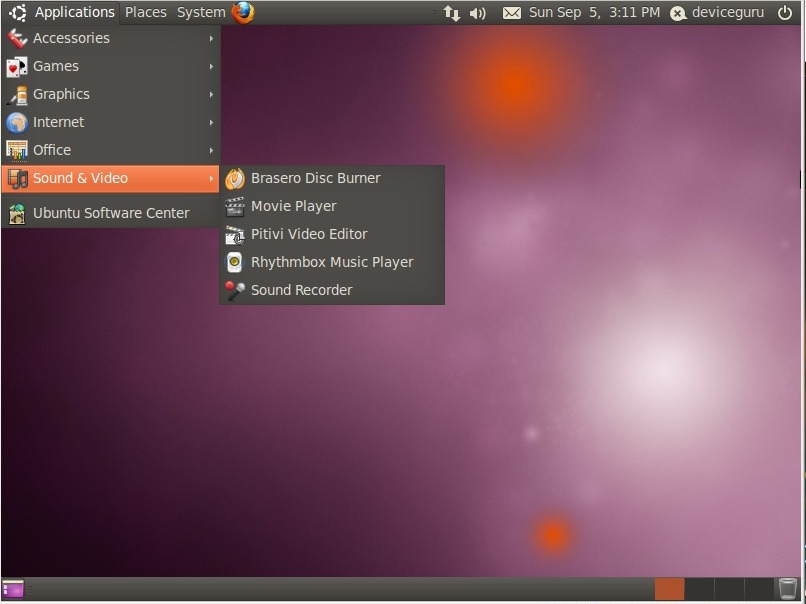Click the Sound & Video film-note icon
The width and height of the screenshot is (806, 604).
click(17, 179)
